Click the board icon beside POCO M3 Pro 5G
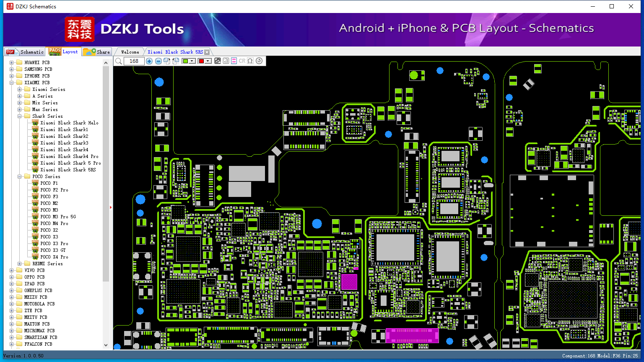 [35, 217]
